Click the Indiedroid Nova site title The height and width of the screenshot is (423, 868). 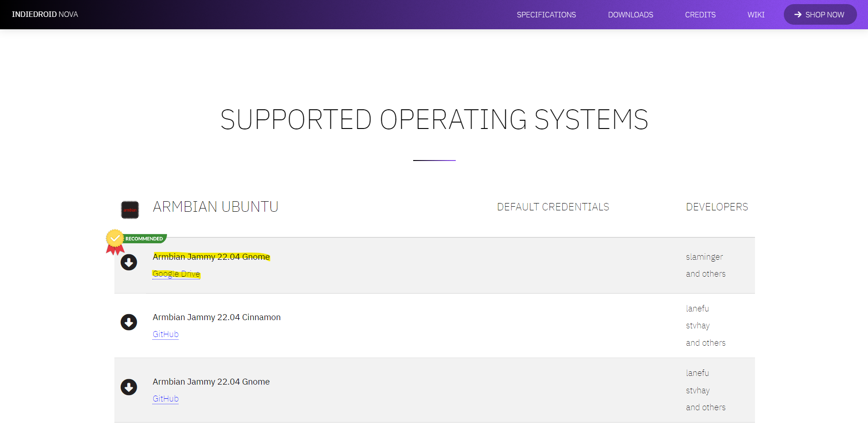point(45,15)
